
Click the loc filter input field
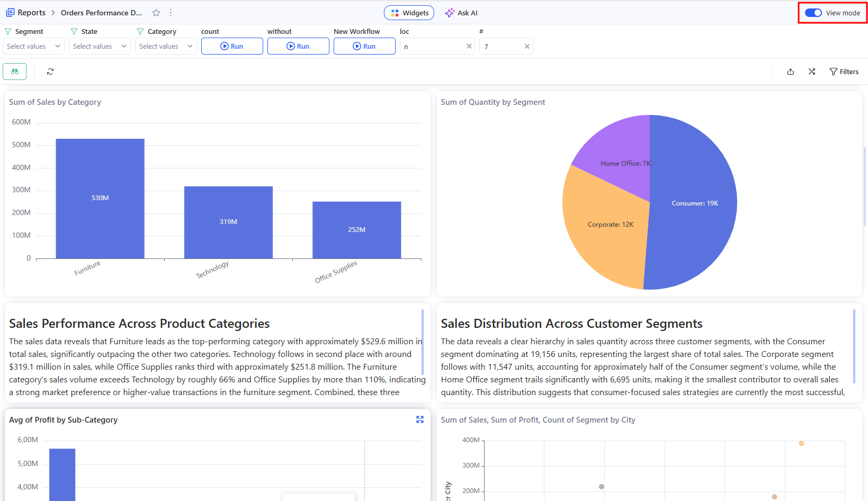432,47
